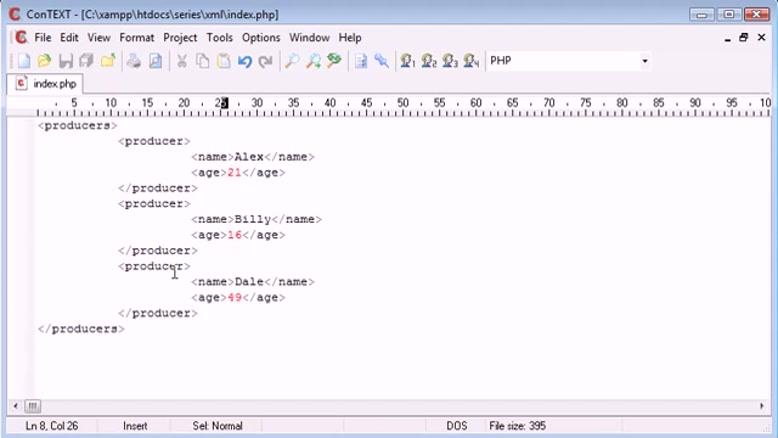Select the index.php file tab
This screenshot has width=778, height=438.
coord(46,84)
